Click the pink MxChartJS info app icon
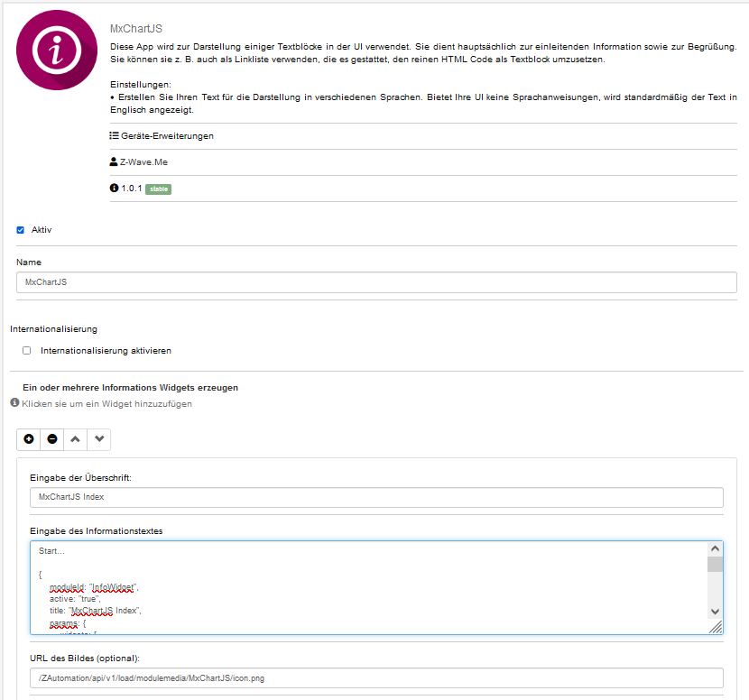Viewport: 749px width, 700px height. [57, 51]
